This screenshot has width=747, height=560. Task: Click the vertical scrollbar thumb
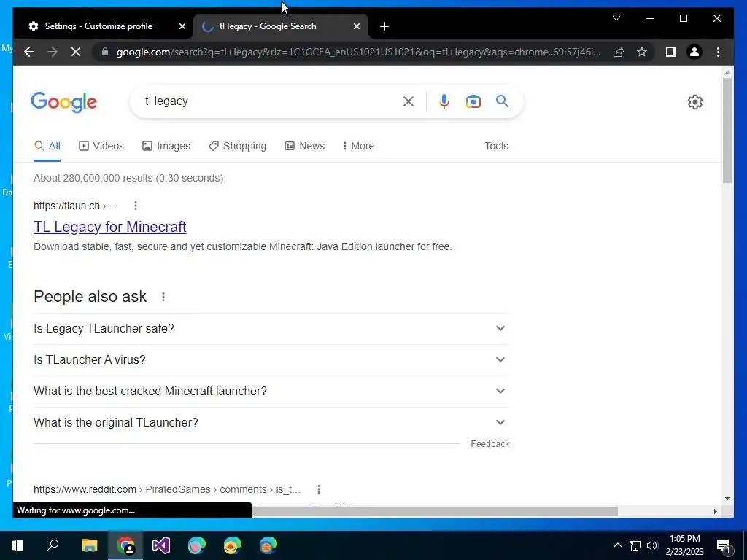tap(727, 130)
